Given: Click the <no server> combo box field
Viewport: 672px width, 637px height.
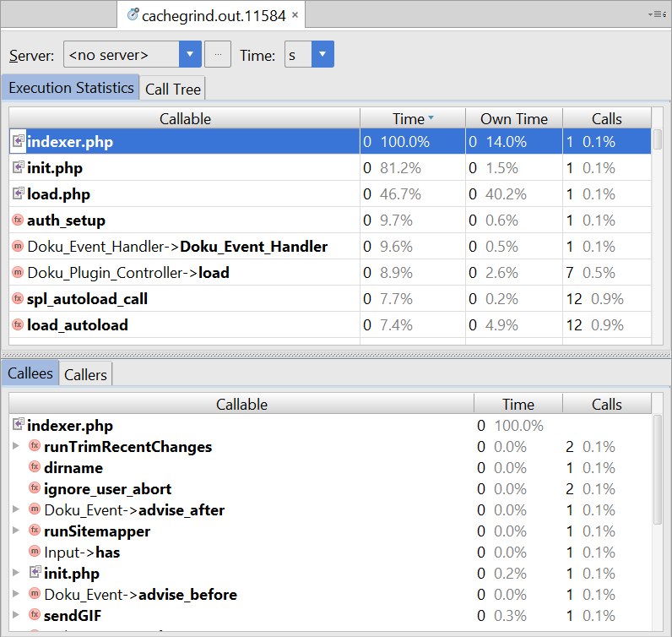Looking at the screenshot, I should click(x=122, y=54).
